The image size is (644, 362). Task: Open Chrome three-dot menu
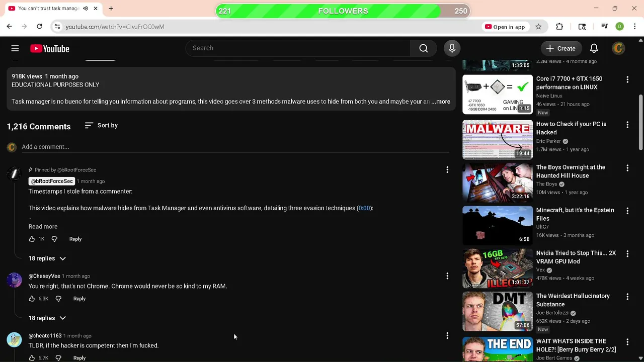point(634,27)
